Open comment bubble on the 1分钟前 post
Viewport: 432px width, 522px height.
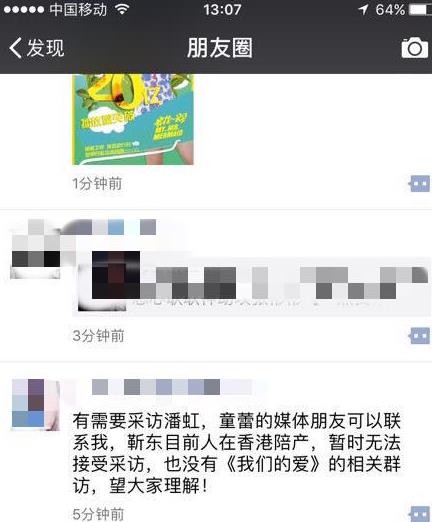(x=419, y=183)
